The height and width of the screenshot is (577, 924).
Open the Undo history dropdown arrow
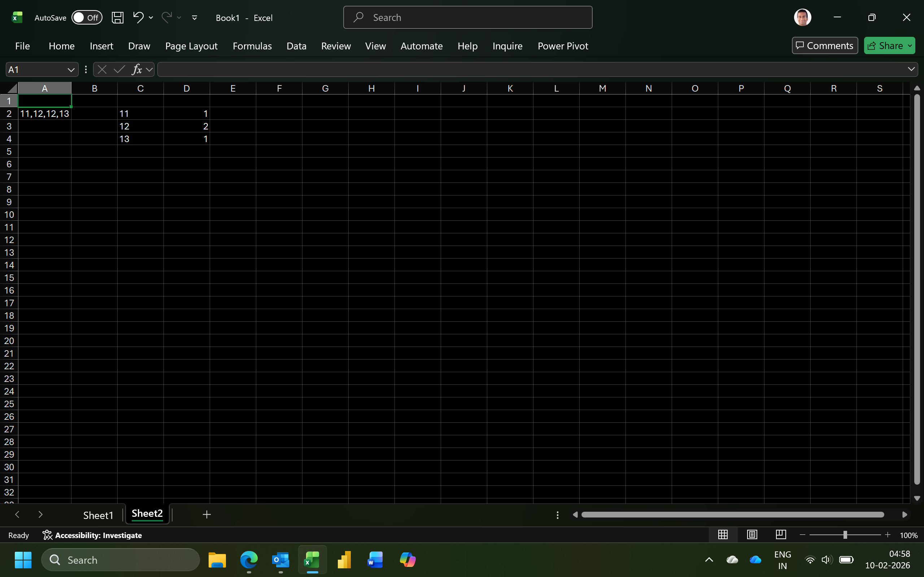(151, 18)
